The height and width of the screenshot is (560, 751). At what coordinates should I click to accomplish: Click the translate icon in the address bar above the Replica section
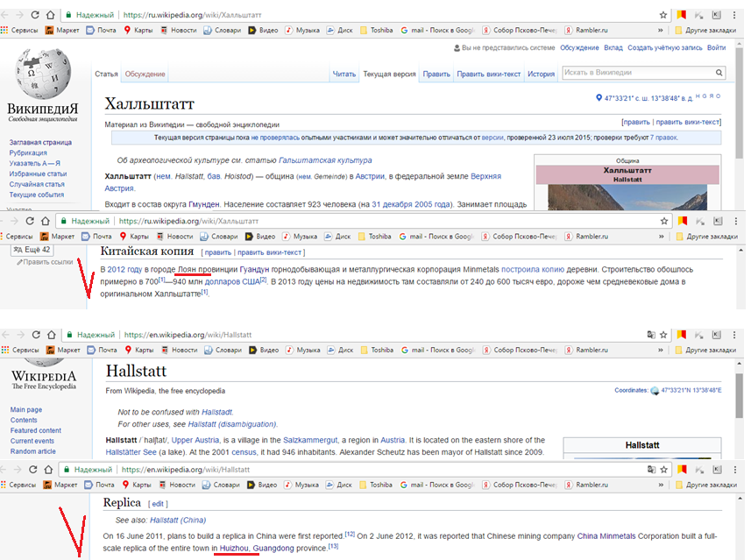point(651,470)
